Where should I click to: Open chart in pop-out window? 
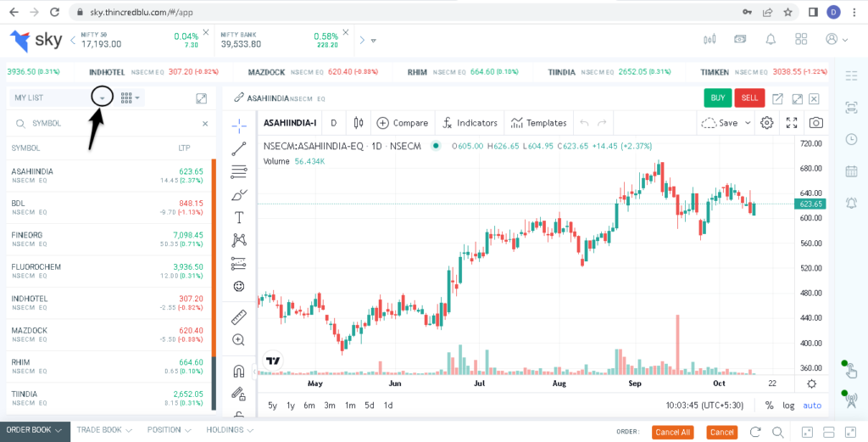[x=777, y=98]
